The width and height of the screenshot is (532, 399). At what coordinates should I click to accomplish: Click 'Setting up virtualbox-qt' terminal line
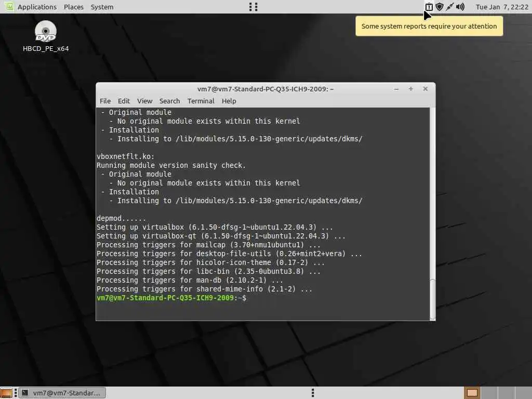pyautogui.click(x=221, y=236)
